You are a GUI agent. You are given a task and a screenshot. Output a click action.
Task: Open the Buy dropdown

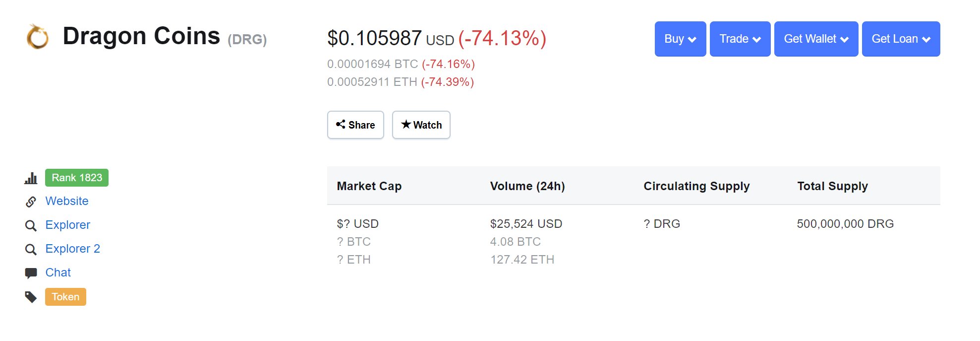tap(680, 39)
